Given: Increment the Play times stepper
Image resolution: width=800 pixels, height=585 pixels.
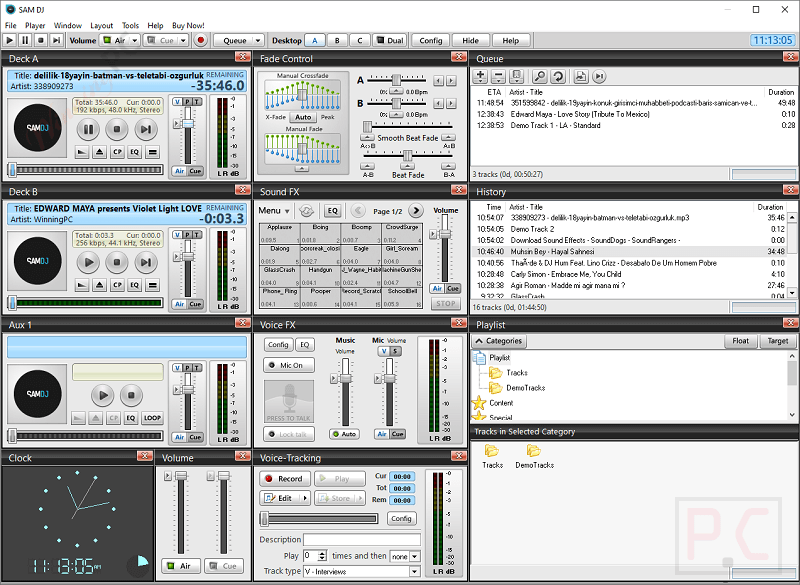Looking at the screenshot, I should click(x=322, y=553).
